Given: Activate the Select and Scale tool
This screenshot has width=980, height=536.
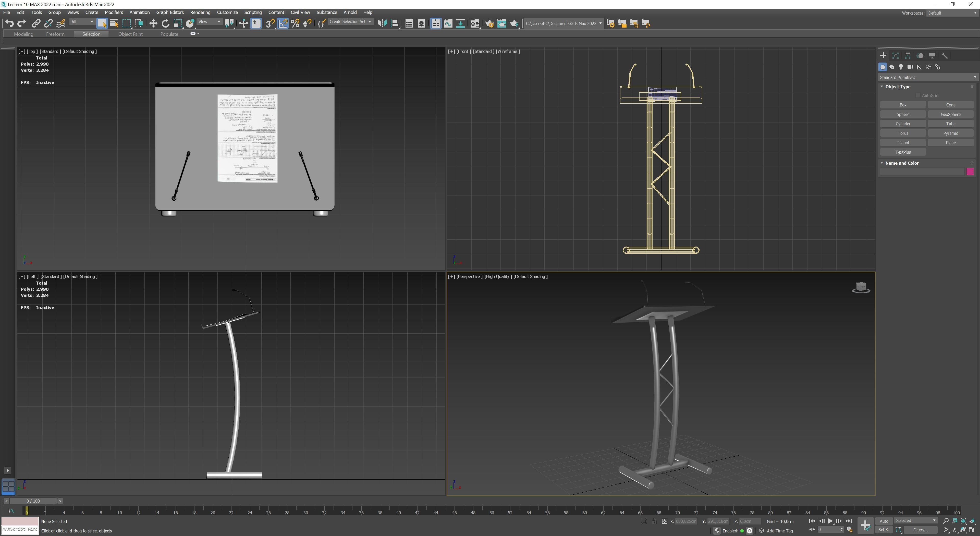Looking at the screenshot, I should click(178, 23).
